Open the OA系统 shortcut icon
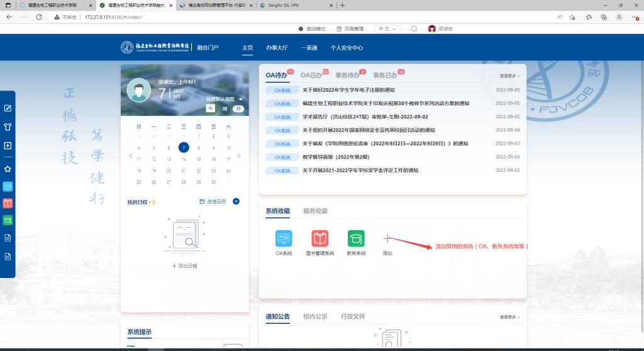This screenshot has width=644, height=351. pos(284,238)
